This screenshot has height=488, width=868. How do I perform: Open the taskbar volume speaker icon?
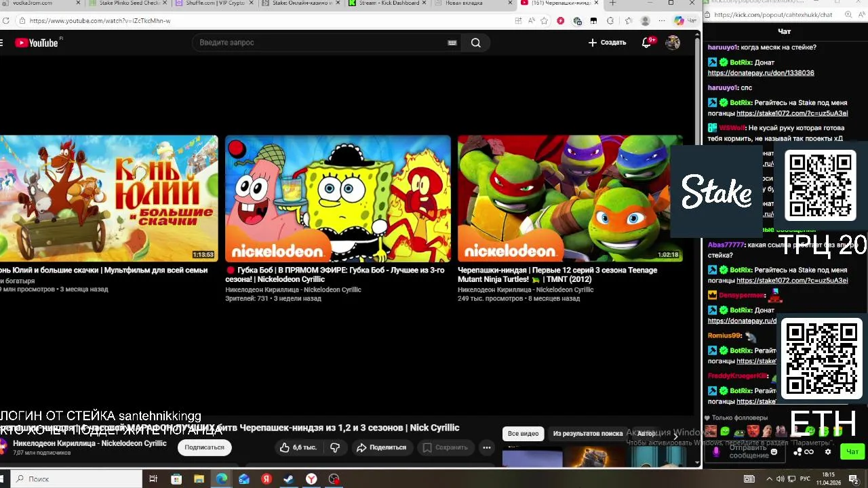781,479
